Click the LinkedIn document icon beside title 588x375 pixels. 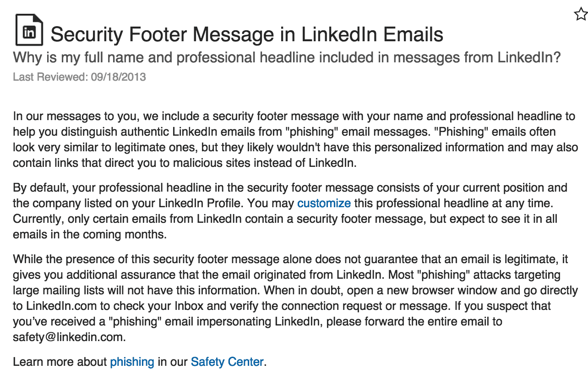[29, 30]
